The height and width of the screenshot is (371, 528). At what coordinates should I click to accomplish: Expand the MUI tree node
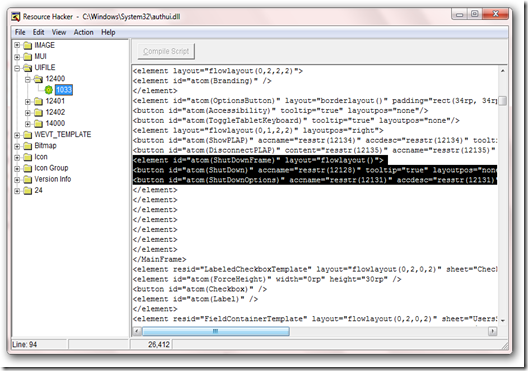coord(17,57)
